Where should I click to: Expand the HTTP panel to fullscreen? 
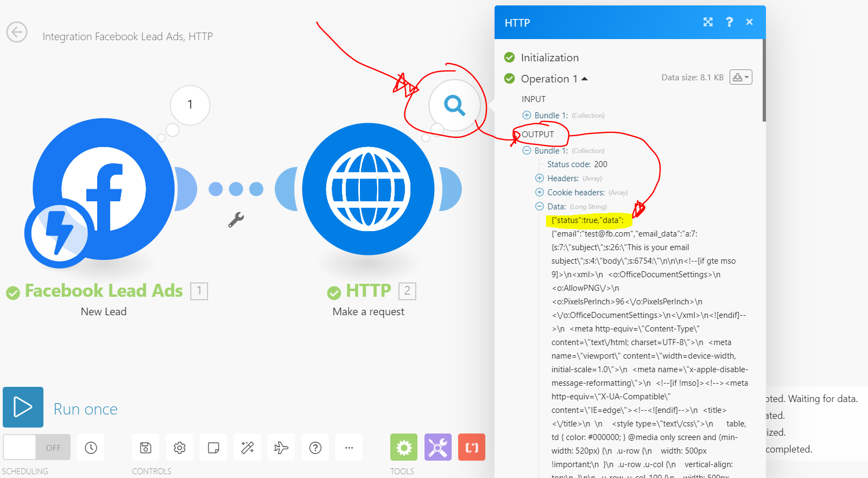pyautogui.click(x=708, y=22)
